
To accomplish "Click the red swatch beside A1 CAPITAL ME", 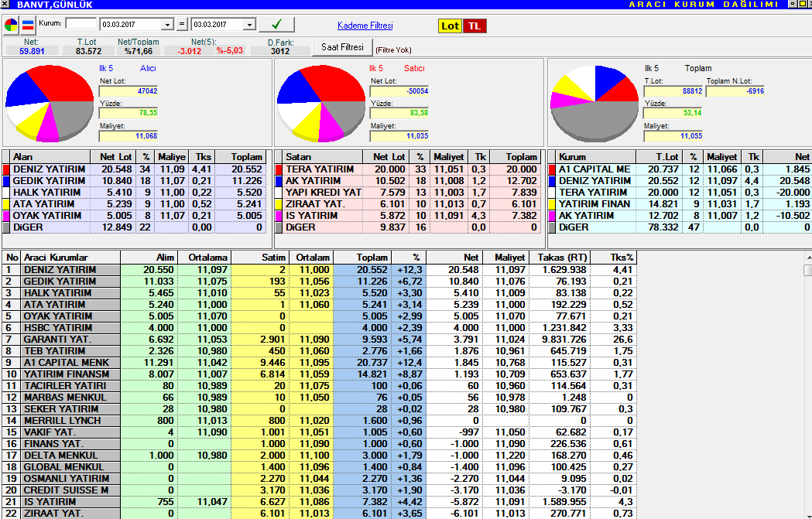I will (x=552, y=169).
